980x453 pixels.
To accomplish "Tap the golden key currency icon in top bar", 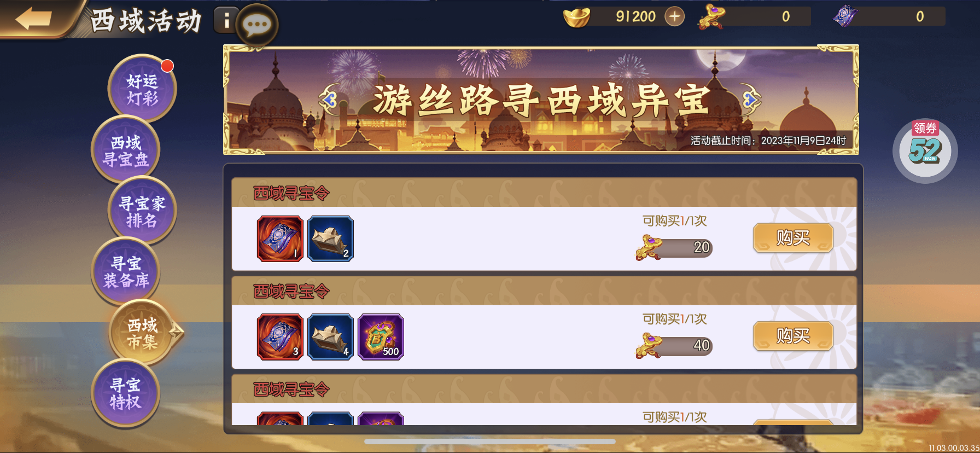I will [x=711, y=16].
